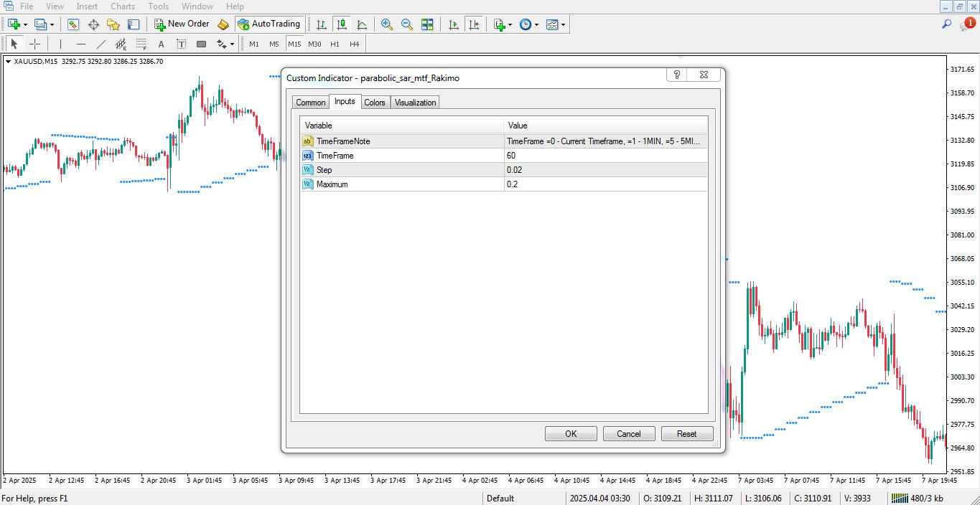Select the H1 timeframe button
Viewport: 980px width, 505px height.
[x=335, y=44]
